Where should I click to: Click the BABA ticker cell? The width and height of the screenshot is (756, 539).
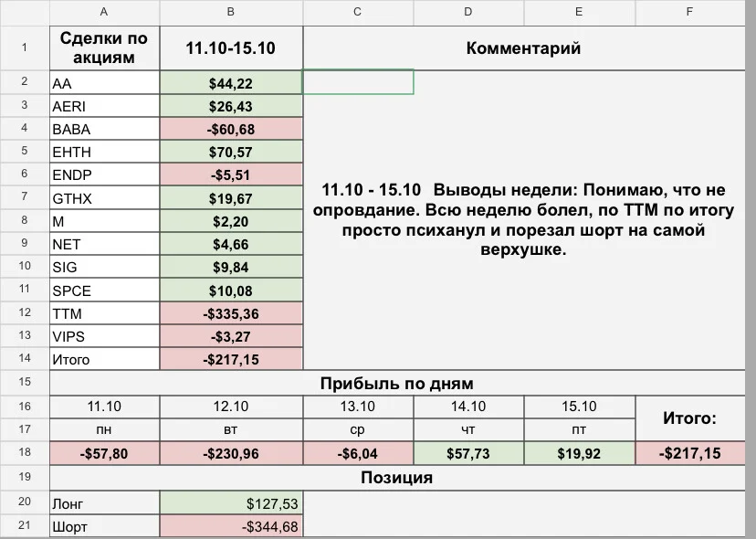104,129
